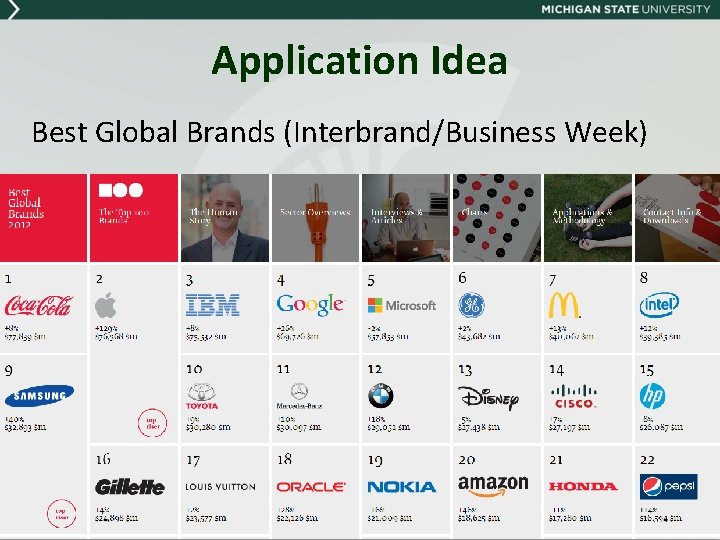Open the Best Global Brands 2012 tile
This screenshot has width=720, height=540.
tap(43, 218)
